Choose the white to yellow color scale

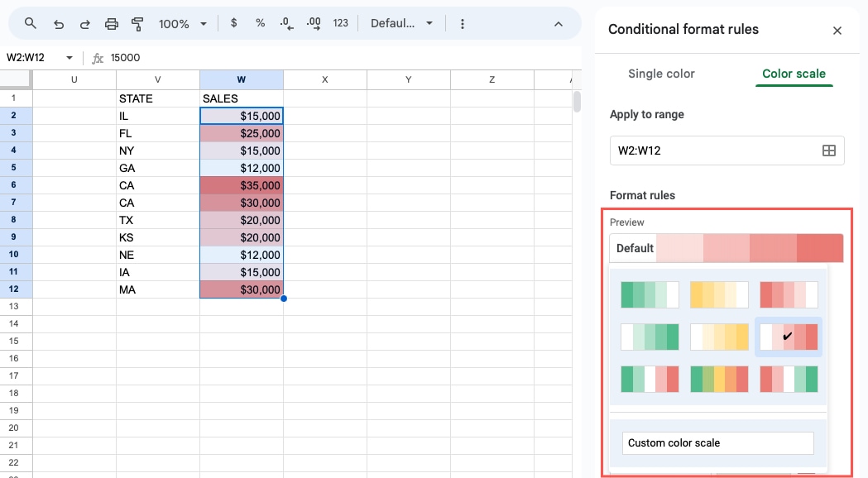(719, 337)
